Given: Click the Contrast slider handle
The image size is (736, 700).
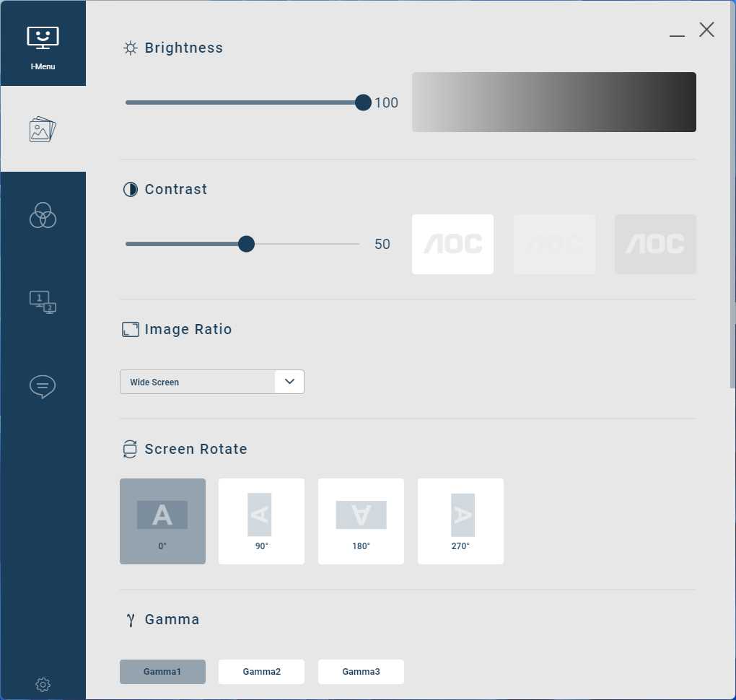Looking at the screenshot, I should (246, 244).
